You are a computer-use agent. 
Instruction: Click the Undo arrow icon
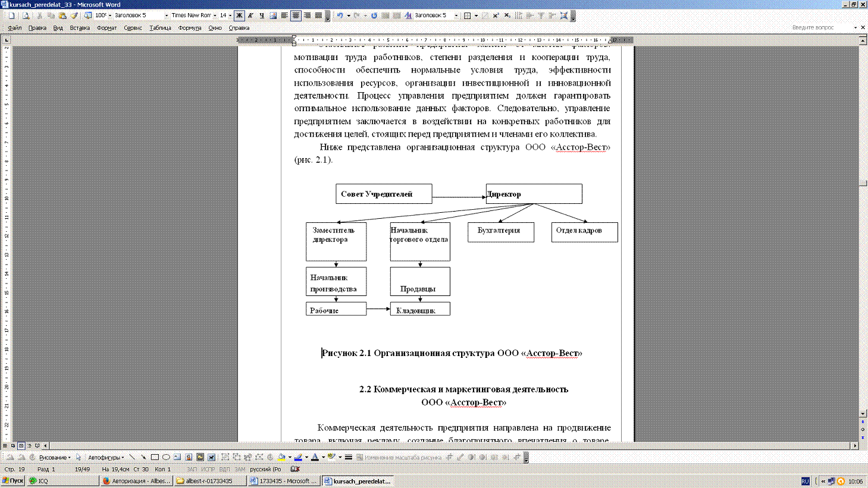340,15
